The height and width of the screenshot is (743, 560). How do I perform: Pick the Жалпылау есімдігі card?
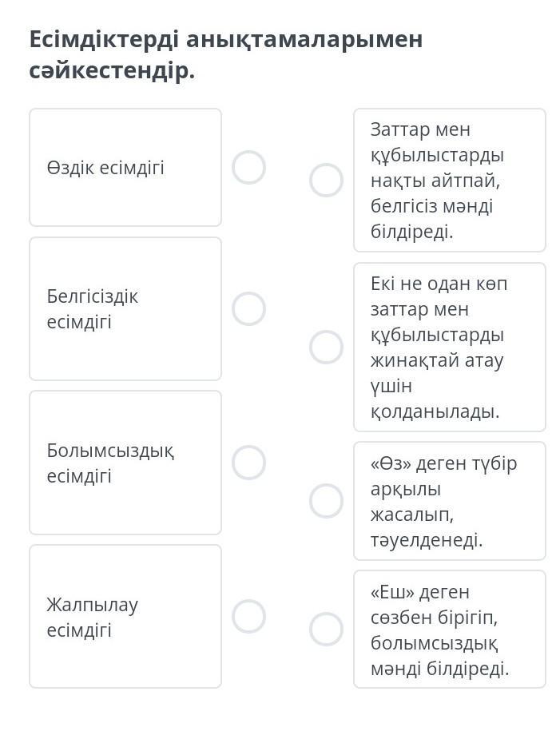125,617
